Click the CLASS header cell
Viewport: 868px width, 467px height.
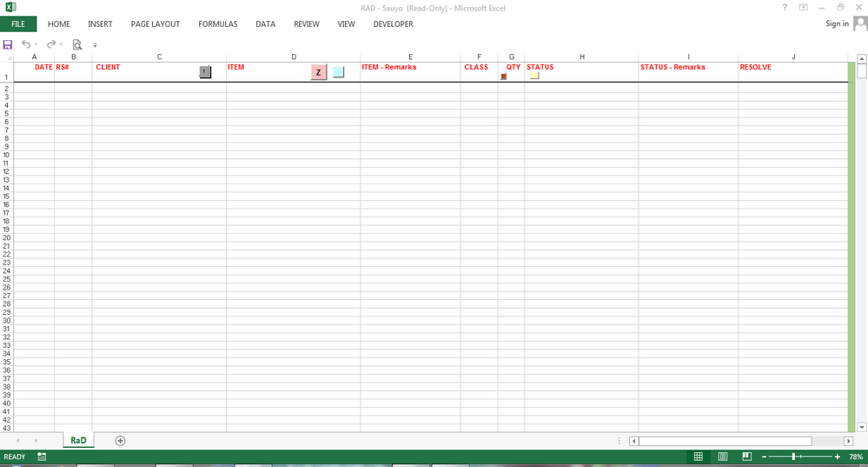tap(479, 72)
